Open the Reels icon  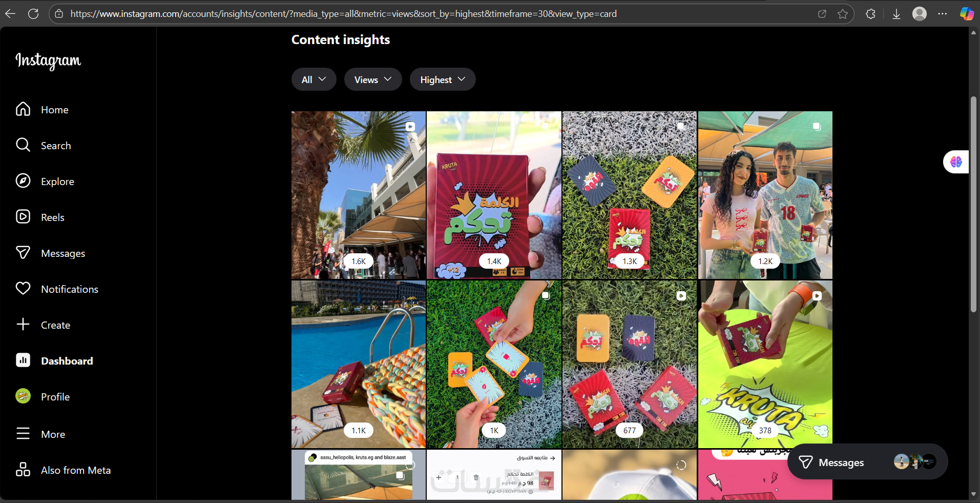tap(23, 217)
